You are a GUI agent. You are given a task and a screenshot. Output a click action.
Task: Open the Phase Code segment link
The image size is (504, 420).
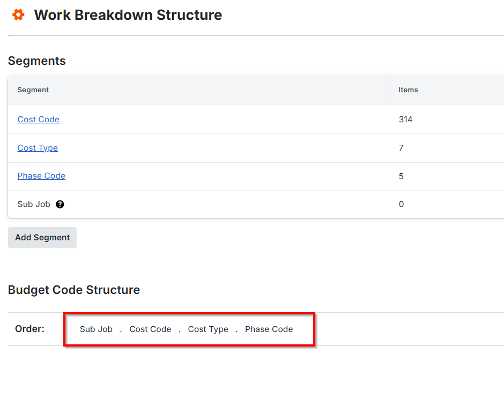click(x=41, y=176)
